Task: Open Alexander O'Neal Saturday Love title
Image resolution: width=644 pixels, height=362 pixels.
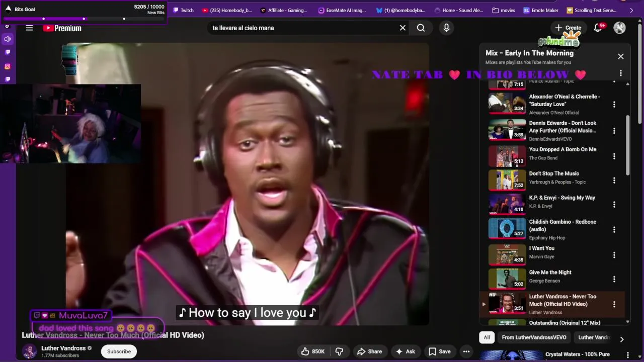Action: pyautogui.click(x=565, y=100)
